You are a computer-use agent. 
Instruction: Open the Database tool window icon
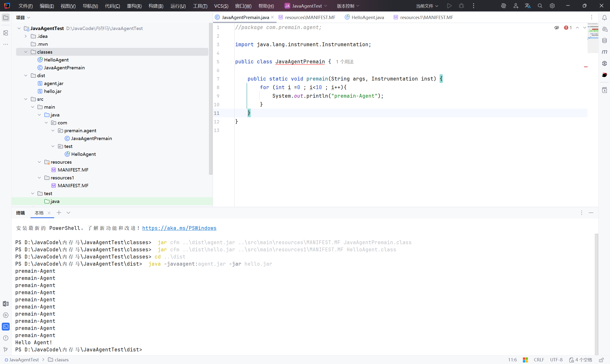coord(604,40)
